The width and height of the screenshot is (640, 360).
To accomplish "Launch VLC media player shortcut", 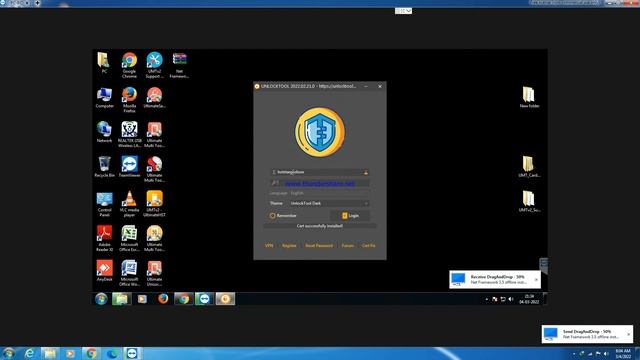I will tap(129, 204).
